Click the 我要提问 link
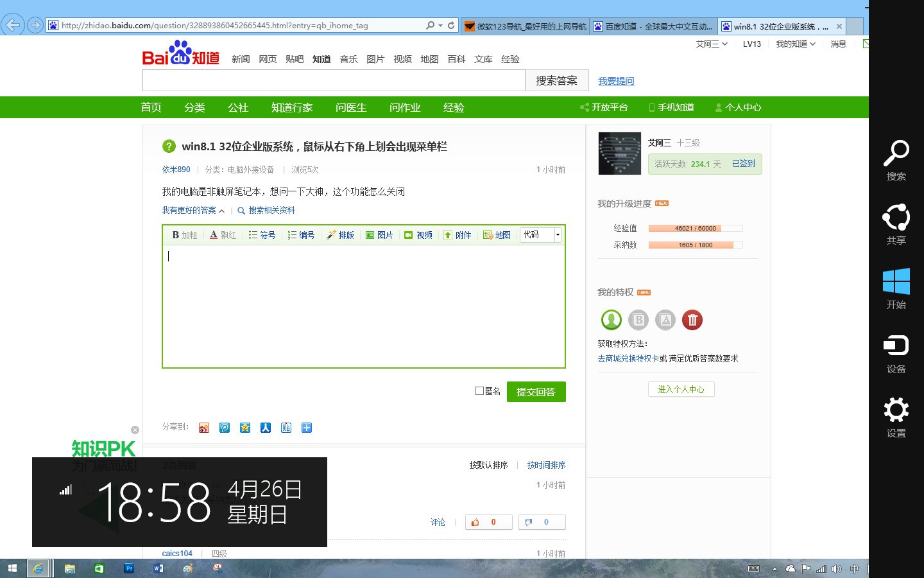The height and width of the screenshot is (578, 924). 616,81
